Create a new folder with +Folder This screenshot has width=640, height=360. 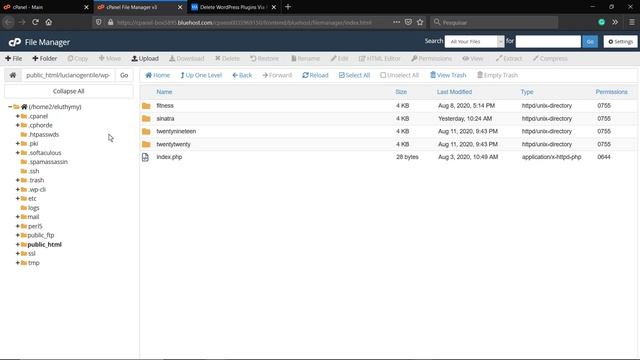44,58
